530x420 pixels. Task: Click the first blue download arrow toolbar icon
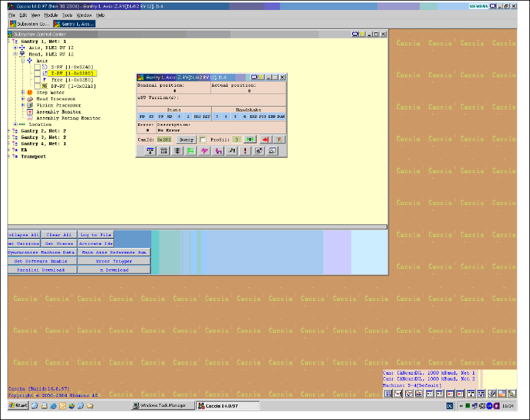tap(150, 151)
